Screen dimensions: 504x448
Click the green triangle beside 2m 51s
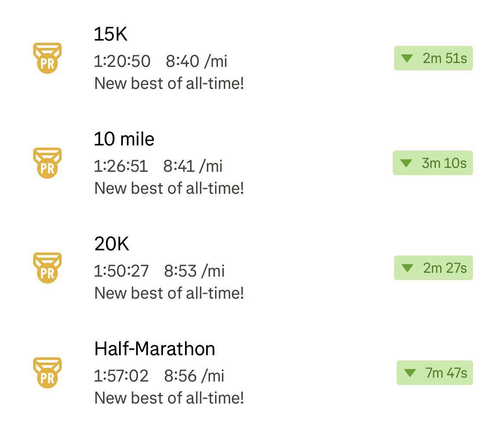(x=407, y=58)
